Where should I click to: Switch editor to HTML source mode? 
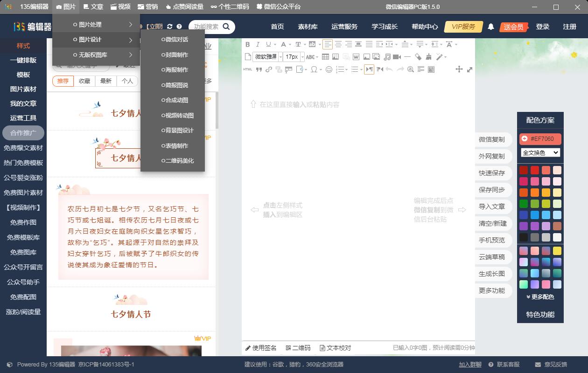(248, 69)
